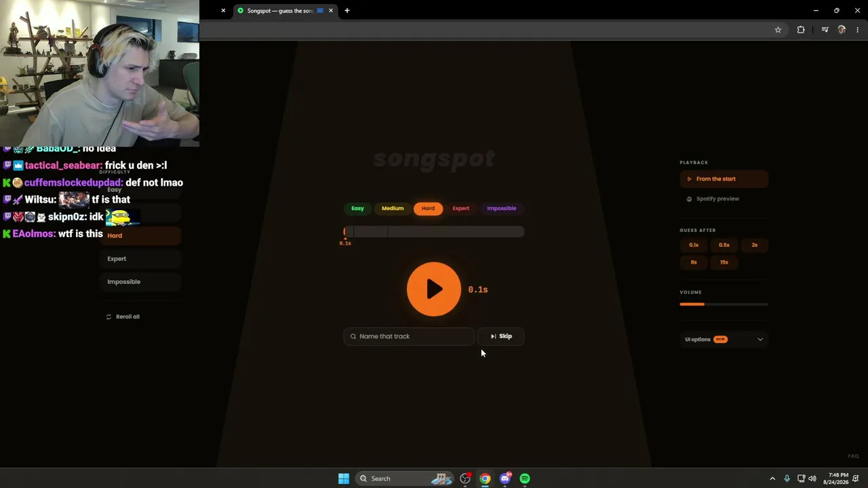The width and height of the screenshot is (868, 488).
Task: Click the large orange play button
Action: 434,289
